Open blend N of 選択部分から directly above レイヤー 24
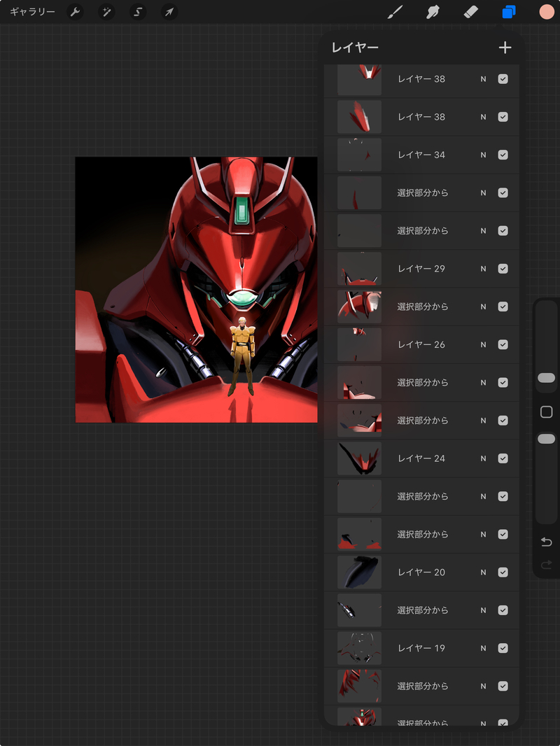The image size is (560, 746). click(484, 421)
